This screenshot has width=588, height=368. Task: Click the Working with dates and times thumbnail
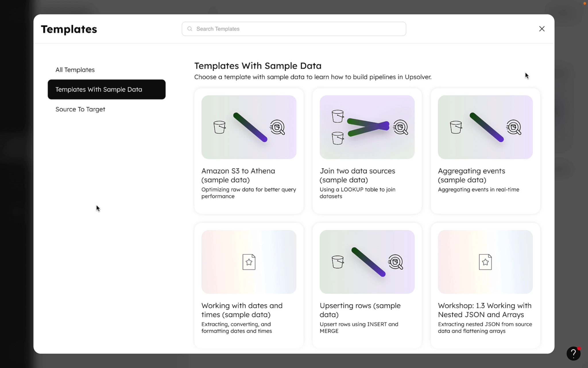[249, 262]
